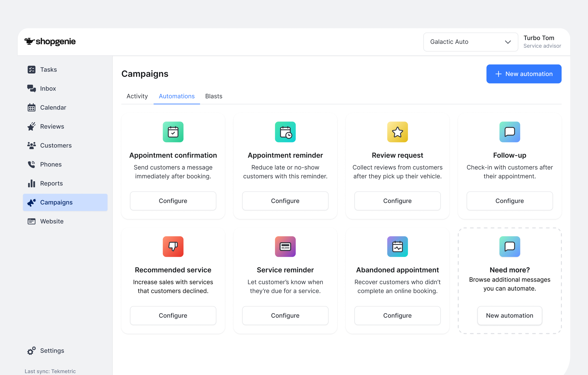Select the Automations tab

point(177,96)
